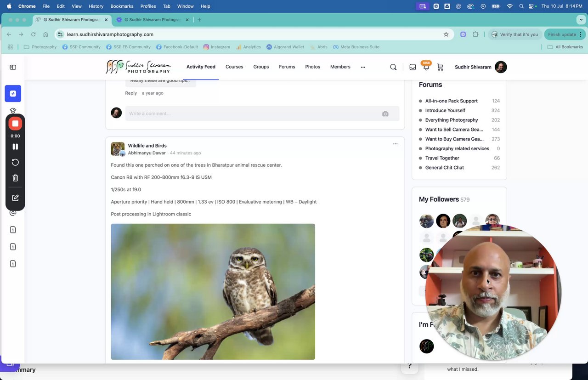The width and height of the screenshot is (588, 380).
Task: Open the SSP Community bookmark
Action: coord(81,47)
